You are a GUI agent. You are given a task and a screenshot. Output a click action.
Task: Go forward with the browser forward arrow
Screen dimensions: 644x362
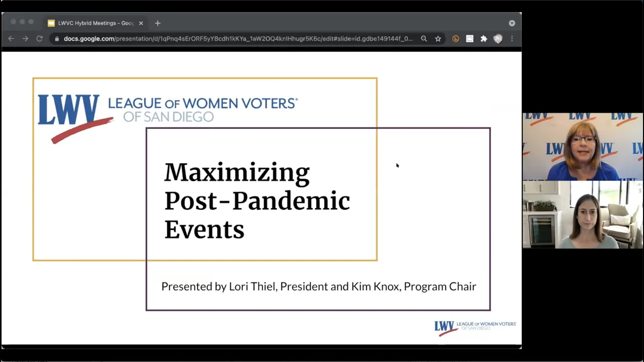click(25, 38)
